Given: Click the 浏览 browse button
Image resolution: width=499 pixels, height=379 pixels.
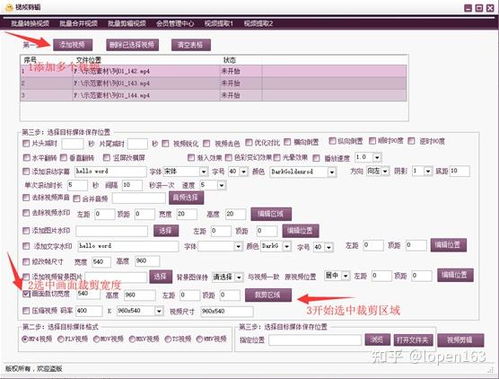Looking at the screenshot, I should click(377, 340).
